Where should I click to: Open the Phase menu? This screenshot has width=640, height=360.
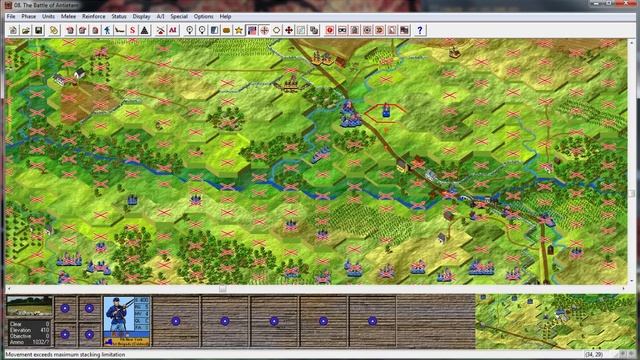tap(29, 16)
